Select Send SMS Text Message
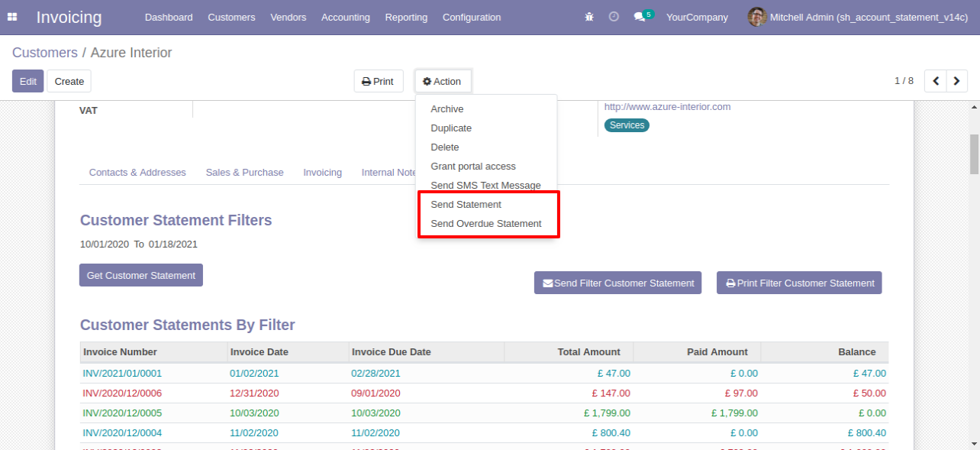 487,186
